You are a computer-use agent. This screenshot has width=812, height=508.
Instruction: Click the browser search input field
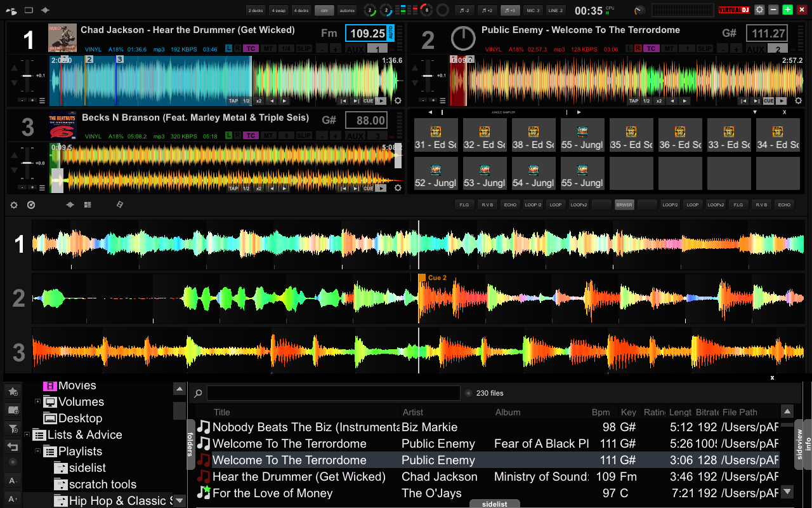coord(333,393)
